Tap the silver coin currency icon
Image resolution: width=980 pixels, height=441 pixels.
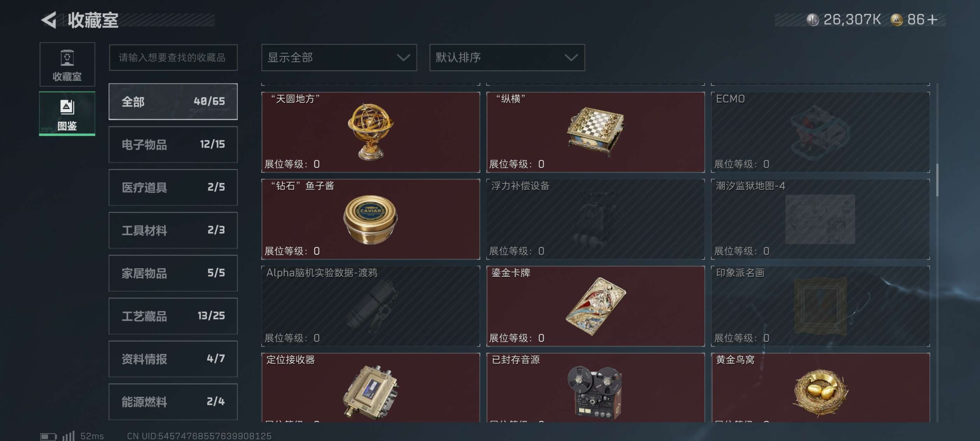812,20
